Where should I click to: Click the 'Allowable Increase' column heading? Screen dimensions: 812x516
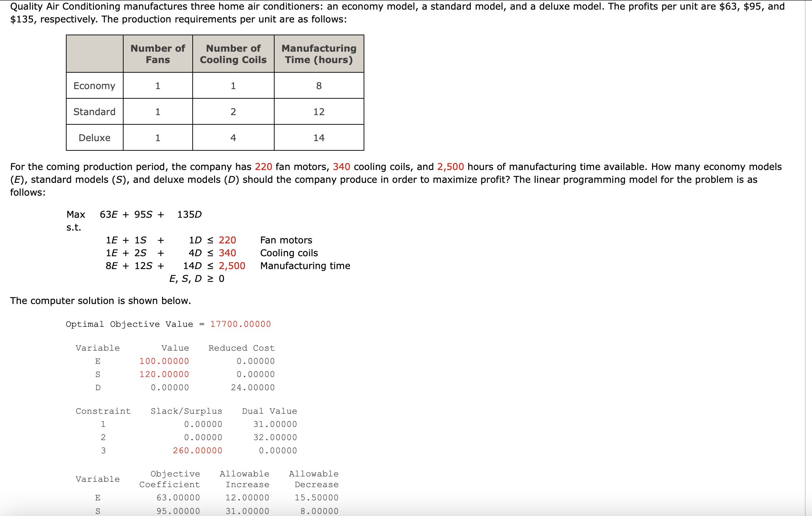pyautogui.click(x=244, y=479)
